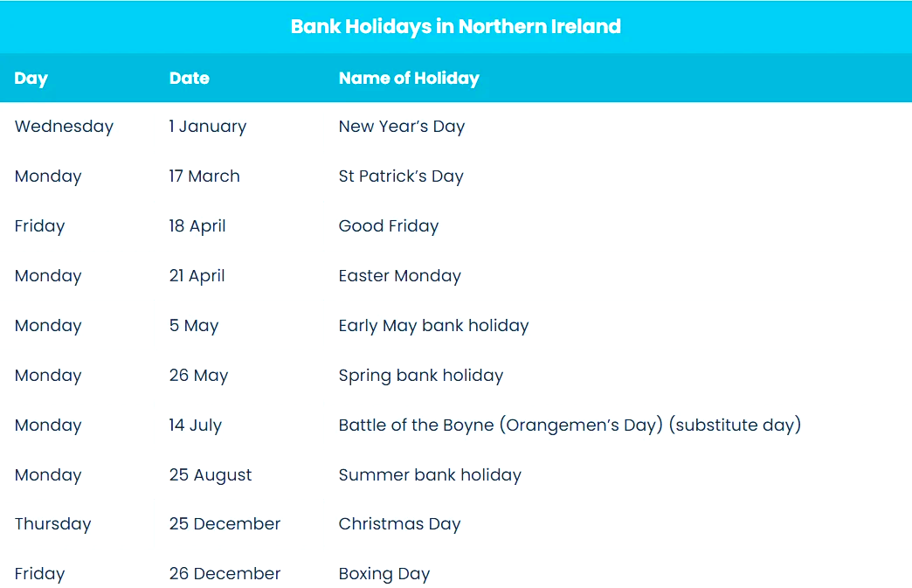Click the Name of Holiday column header
Viewport: 912px width, 588px height.
pos(409,78)
